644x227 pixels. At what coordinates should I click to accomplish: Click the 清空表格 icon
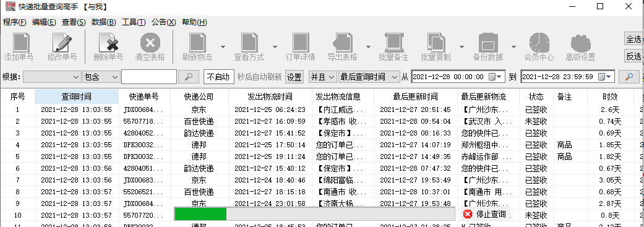click(x=150, y=43)
